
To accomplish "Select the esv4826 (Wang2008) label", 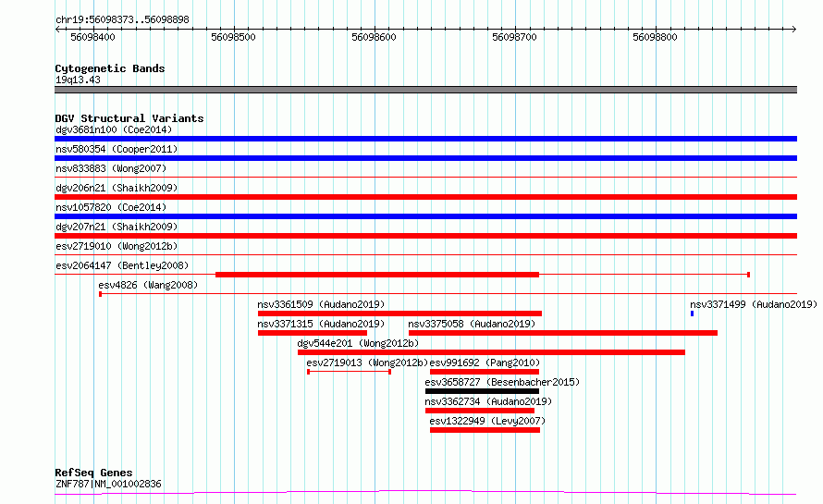I will click(148, 285).
